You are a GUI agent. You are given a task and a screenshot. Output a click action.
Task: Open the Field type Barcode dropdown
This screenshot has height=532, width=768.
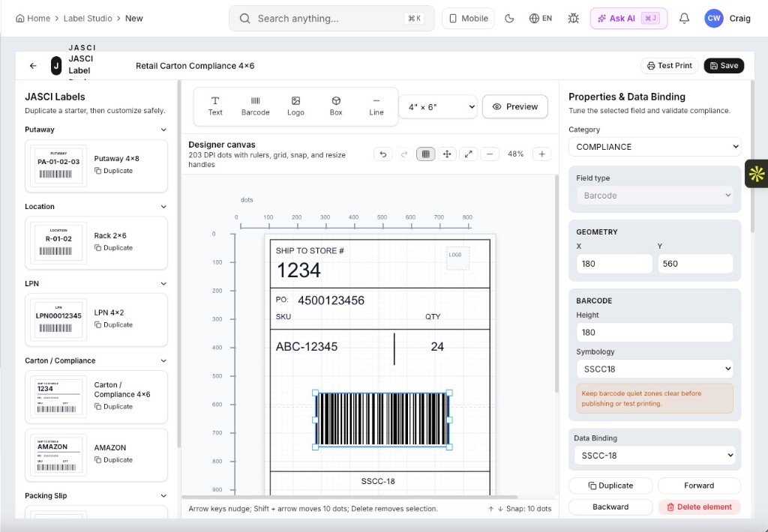pos(654,196)
